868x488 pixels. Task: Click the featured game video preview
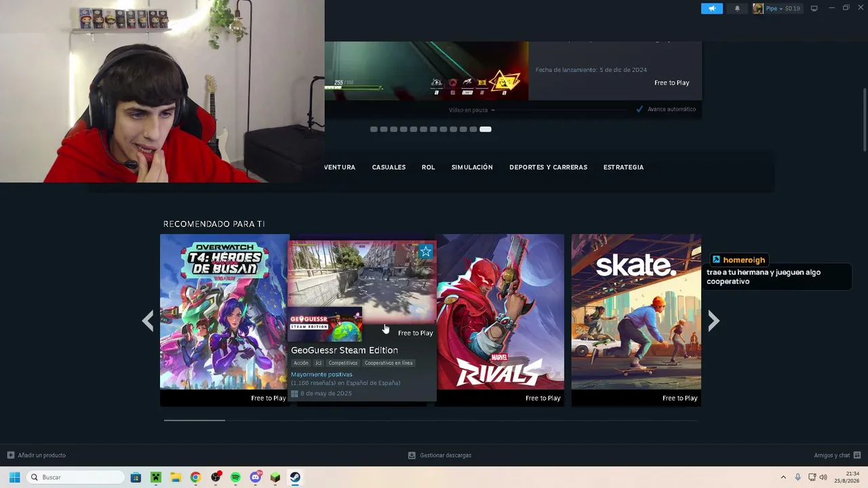point(426,71)
